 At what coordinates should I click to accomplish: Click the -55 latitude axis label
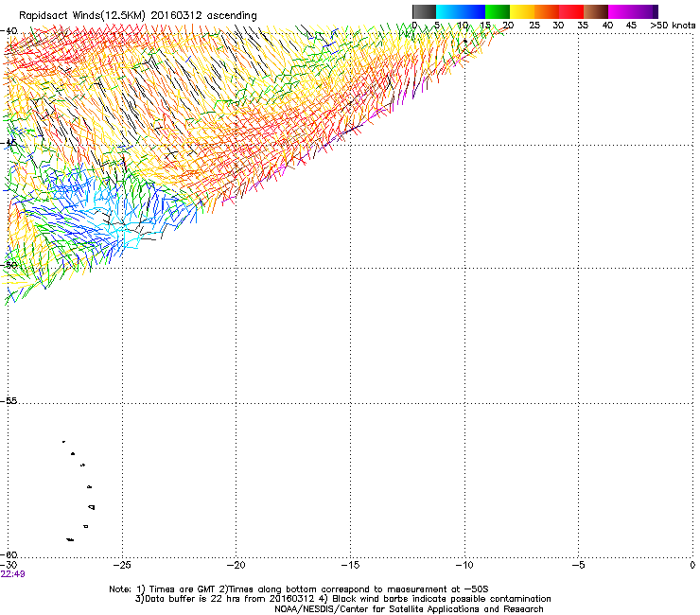click(9, 401)
